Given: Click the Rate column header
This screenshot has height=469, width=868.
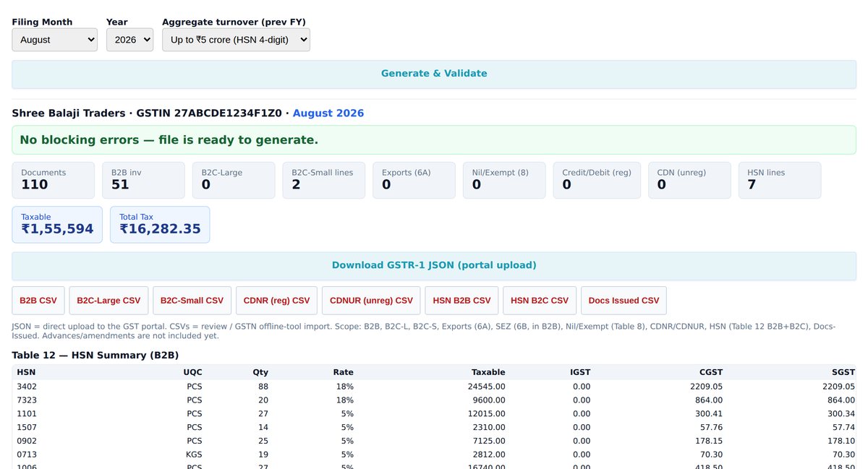Looking at the screenshot, I should pyautogui.click(x=344, y=372).
